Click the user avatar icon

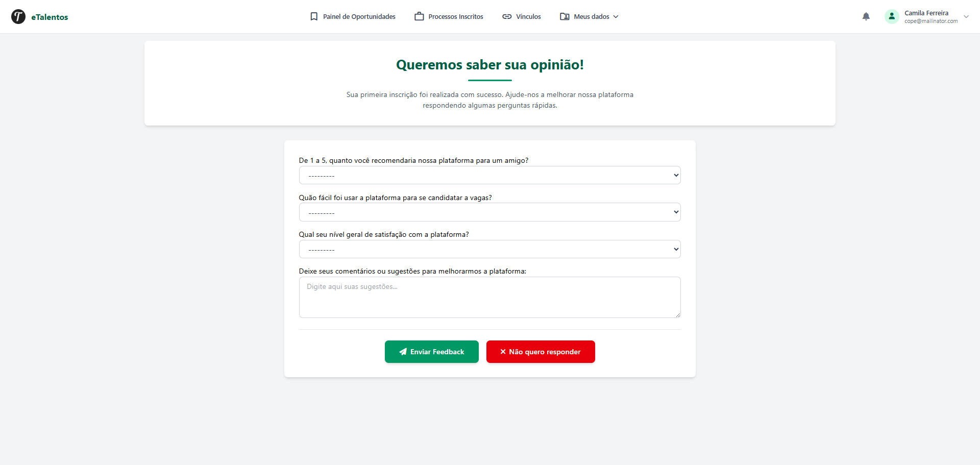(892, 16)
